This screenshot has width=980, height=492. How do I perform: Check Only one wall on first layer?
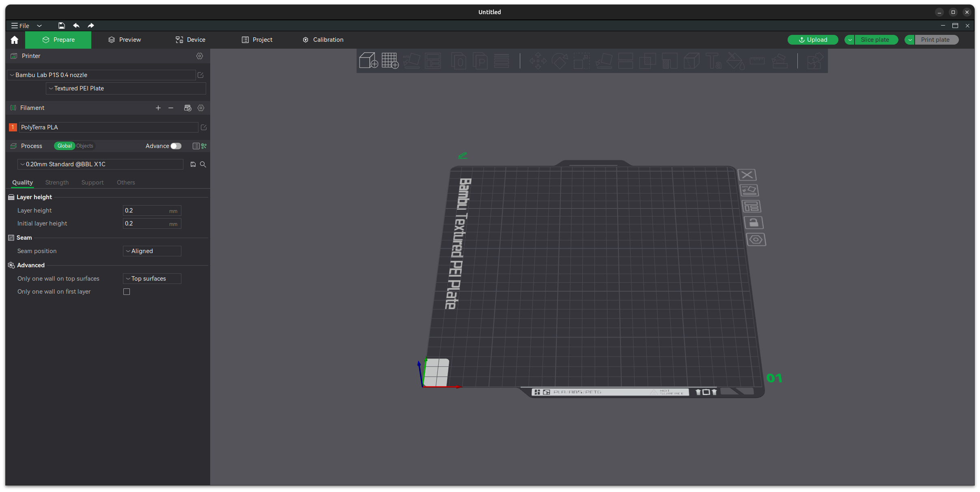click(127, 292)
